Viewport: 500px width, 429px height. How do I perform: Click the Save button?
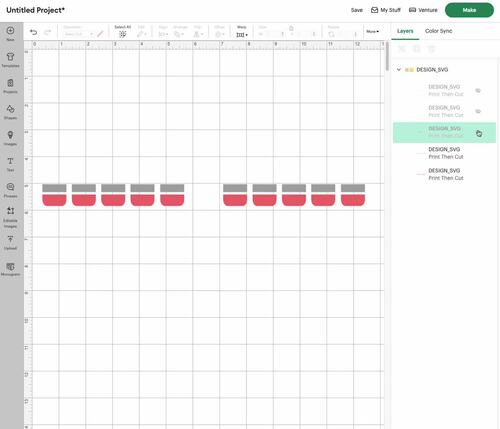357,10
